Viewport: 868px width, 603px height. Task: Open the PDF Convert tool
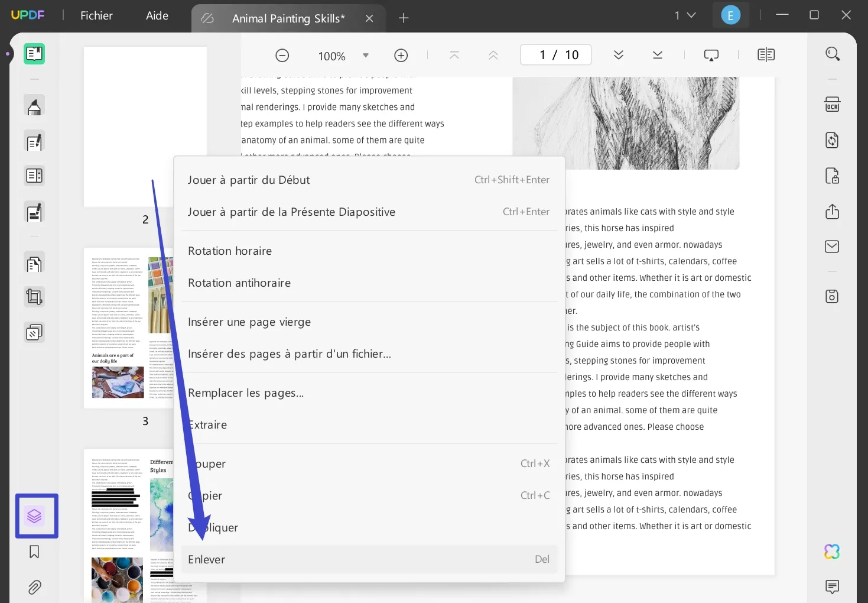coord(832,140)
